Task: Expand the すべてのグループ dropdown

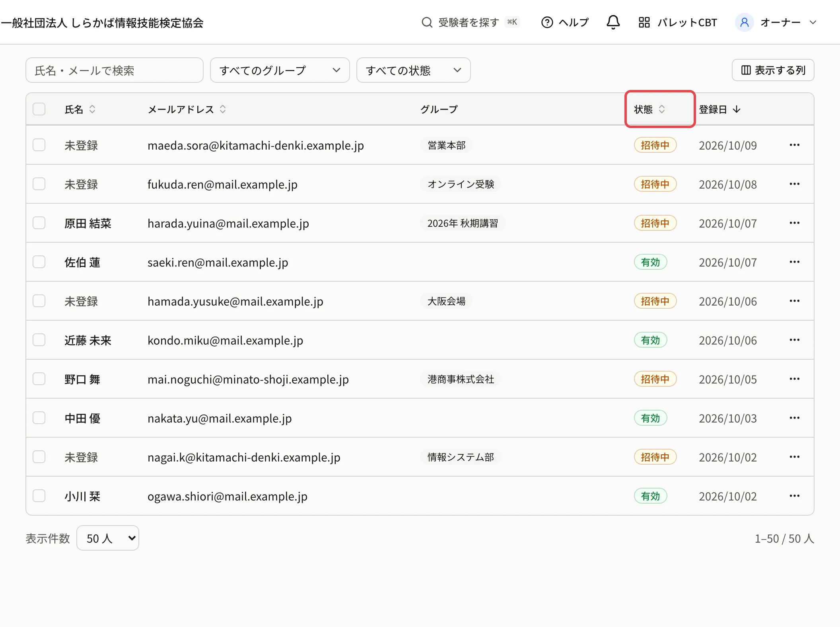Action: click(x=280, y=70)
